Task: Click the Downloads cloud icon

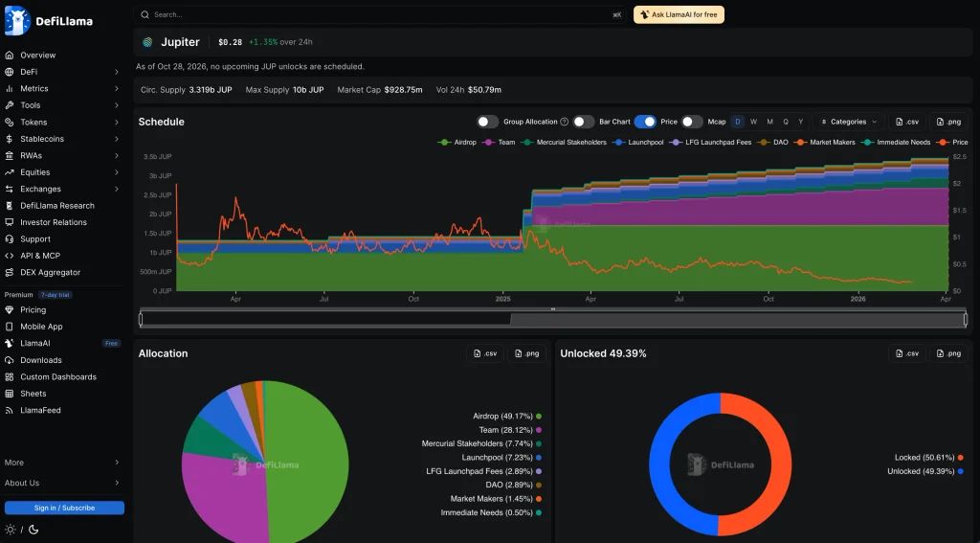Action: click(x=9, y=360)
